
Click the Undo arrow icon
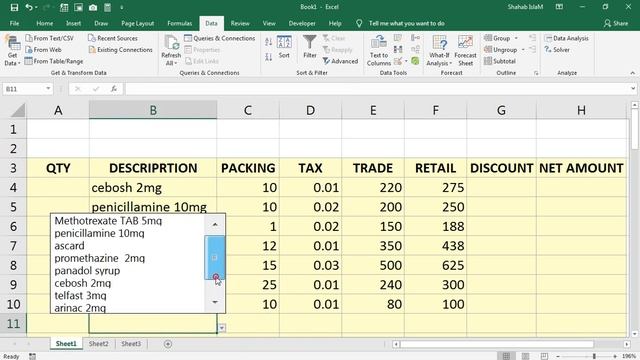(29, 7)
